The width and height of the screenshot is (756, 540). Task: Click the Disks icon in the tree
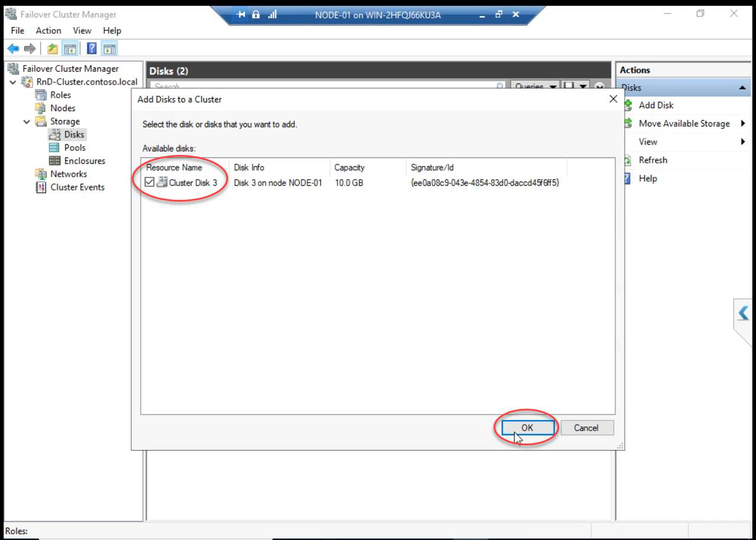coord(54,134)
